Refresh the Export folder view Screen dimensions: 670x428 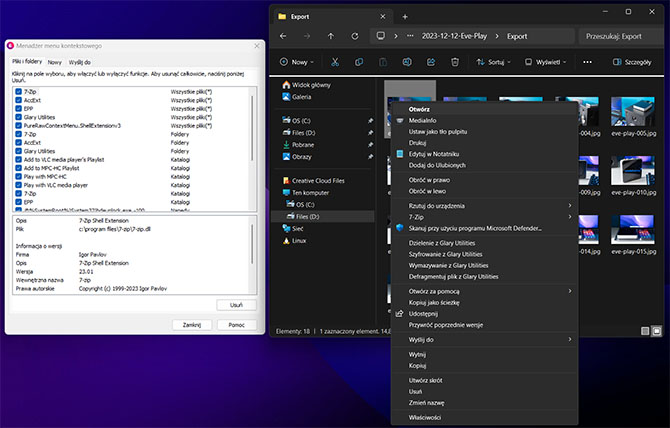point(355,36)
